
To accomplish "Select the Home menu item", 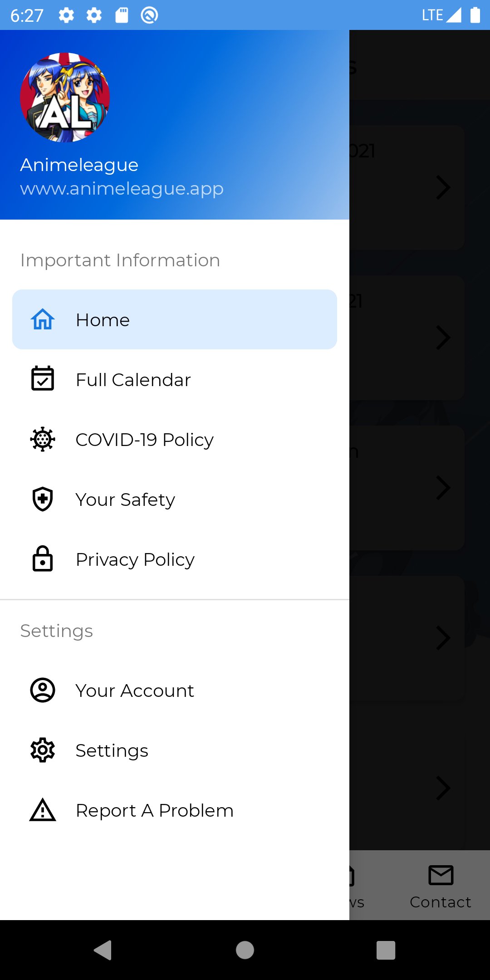I will pyautogui.click(x=175, y=319).
